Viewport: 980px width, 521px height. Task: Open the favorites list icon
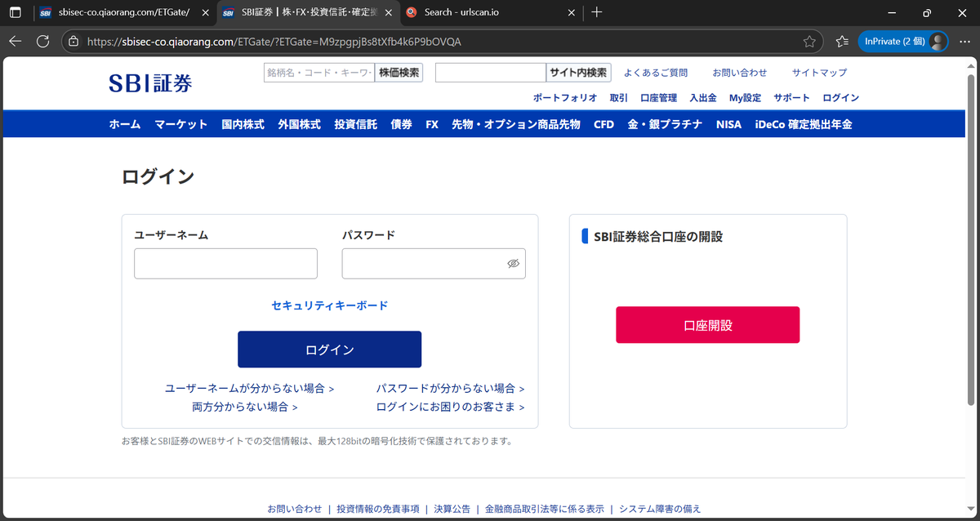[x=842, y=41]
